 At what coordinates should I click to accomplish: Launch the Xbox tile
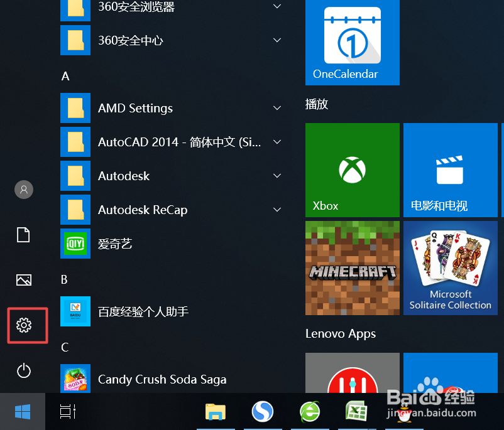click(352, 169)
